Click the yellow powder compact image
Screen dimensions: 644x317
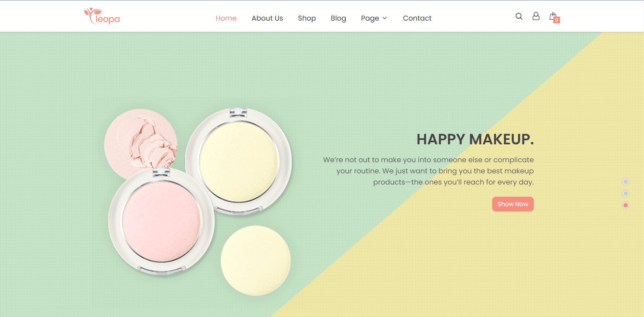[x=239, y=162]
